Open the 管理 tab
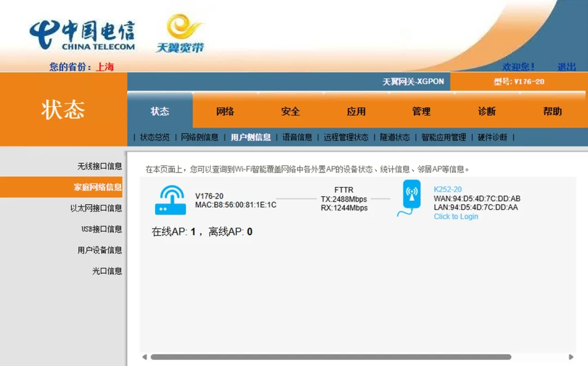 click(421, 111)
